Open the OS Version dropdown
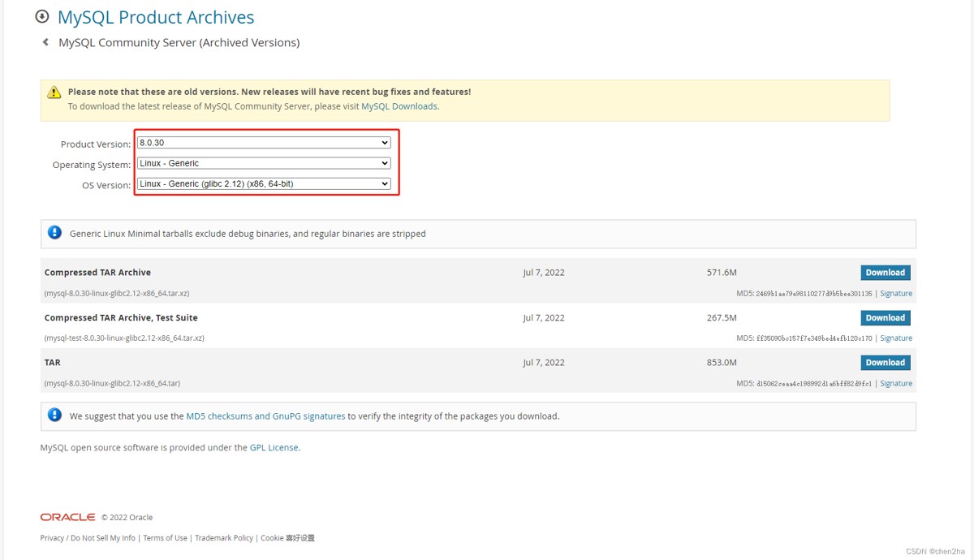Screen dimensions: 974x560 point(264,184)
